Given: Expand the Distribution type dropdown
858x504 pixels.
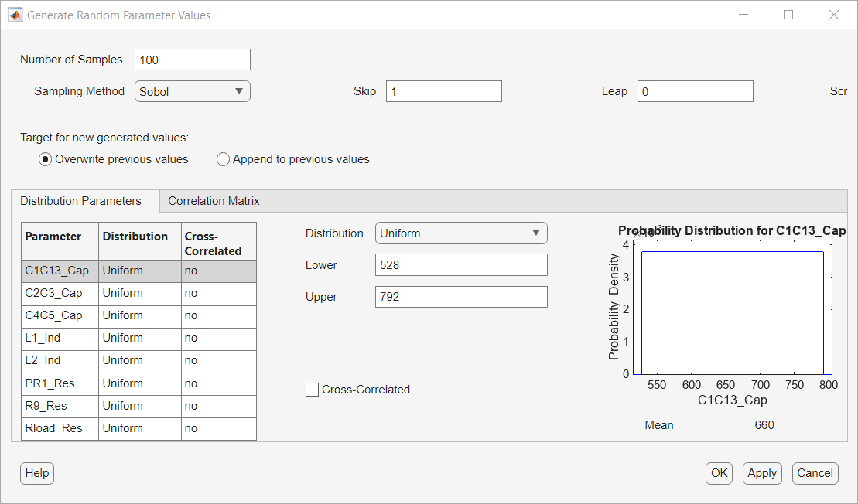Looking at the screenshot, I should (x=461, y=233).
